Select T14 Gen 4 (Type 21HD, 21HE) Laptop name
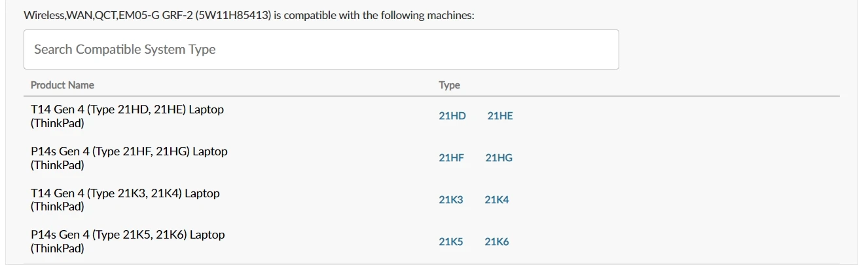 click(x=127, y=109)
